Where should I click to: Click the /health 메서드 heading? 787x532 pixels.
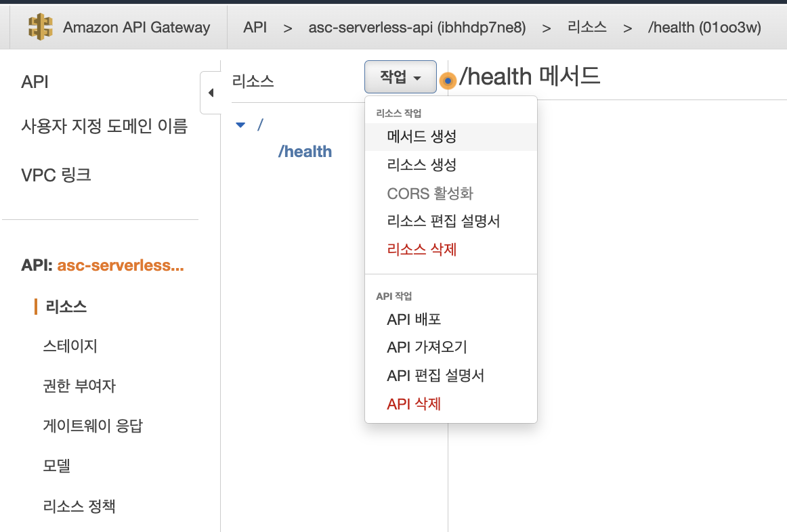530,76
